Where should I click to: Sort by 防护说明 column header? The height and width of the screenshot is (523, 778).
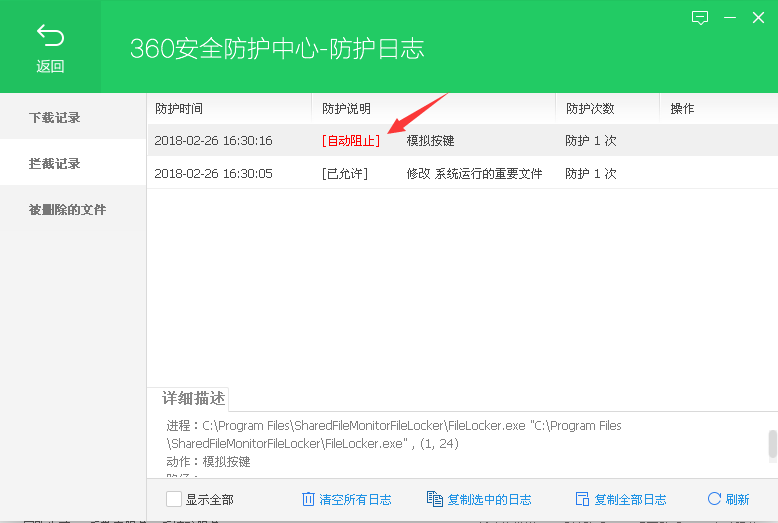coord(434,109)
